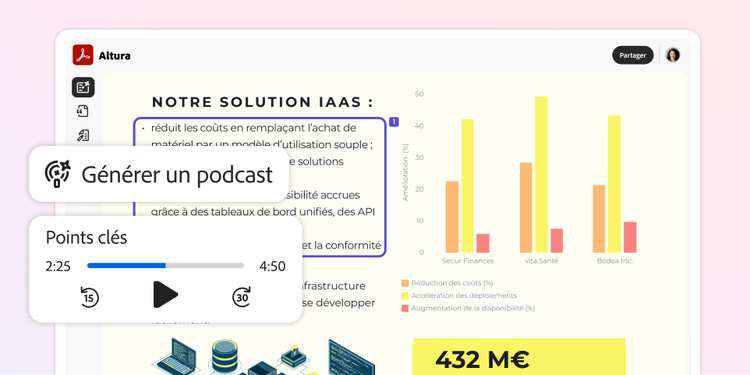Screen dimensions: 750x375
Task: Click citation badge number 1
Action: [x=394, y=122]
